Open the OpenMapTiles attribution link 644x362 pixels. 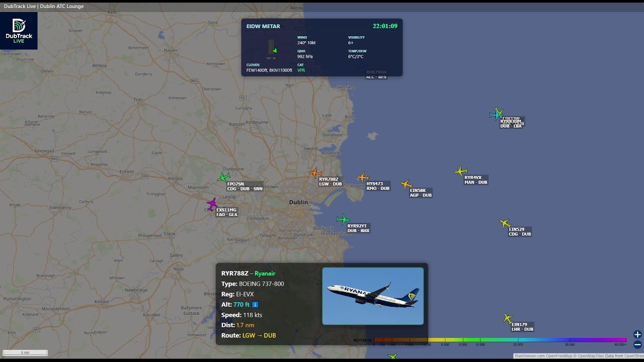590,356
